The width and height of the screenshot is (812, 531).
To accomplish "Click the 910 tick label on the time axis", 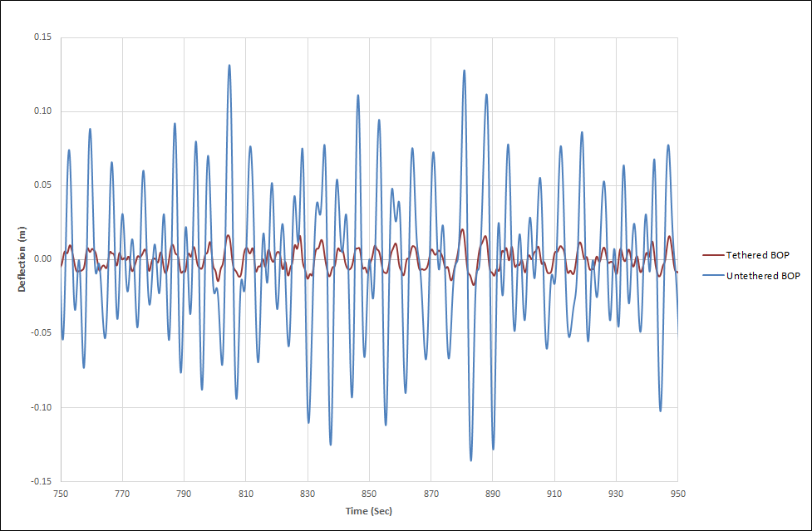I will pos(554,493).
